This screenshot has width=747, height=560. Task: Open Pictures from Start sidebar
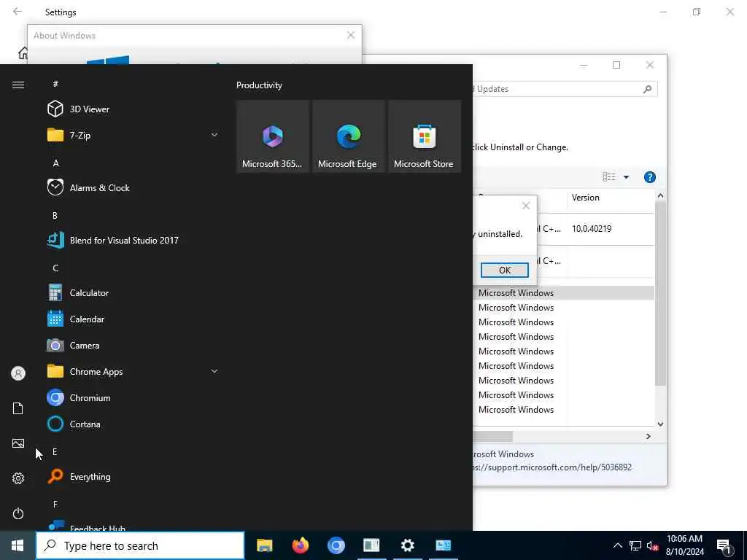point(18,443)
